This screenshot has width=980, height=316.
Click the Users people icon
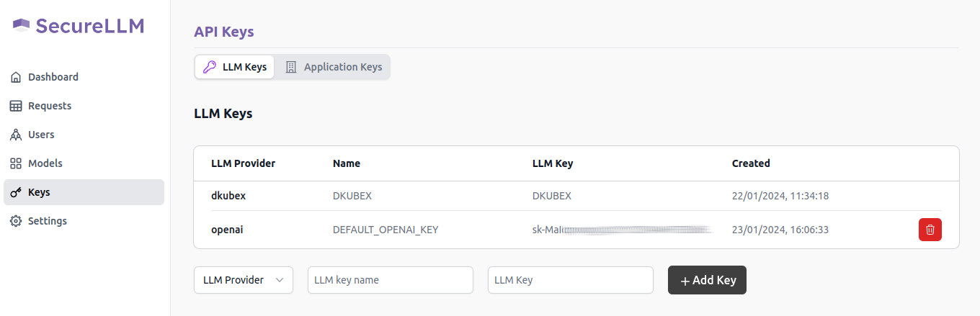pos(16,135)
